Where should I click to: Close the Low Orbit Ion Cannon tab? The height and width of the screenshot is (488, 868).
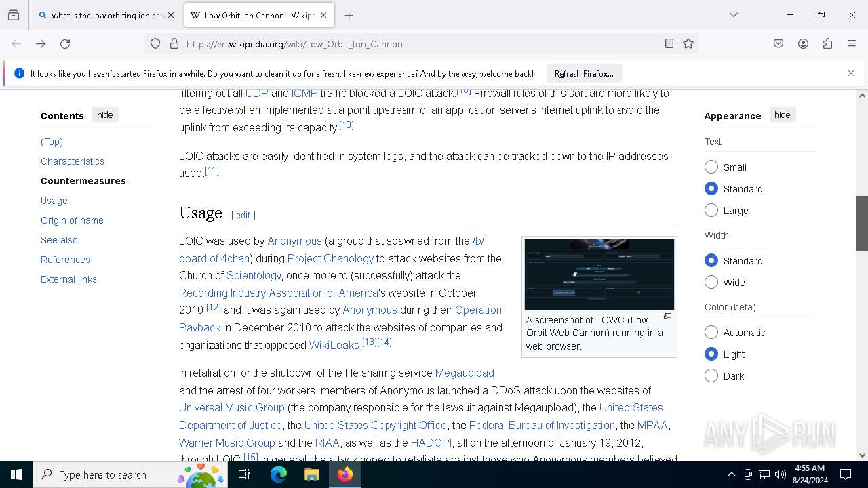(x=323, y=15)
